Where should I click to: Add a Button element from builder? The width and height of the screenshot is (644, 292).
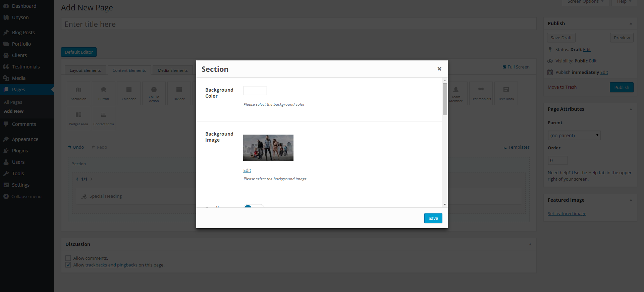104,93
